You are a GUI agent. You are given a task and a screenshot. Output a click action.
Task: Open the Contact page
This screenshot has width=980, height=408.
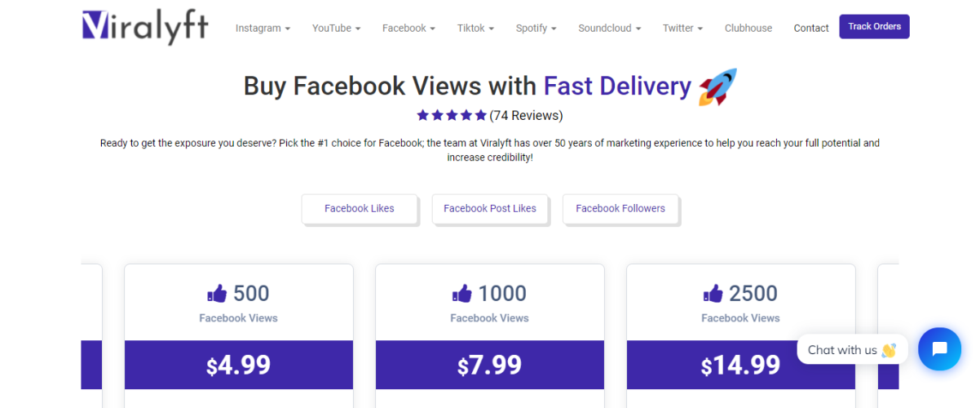pyautogui.click(x=811, y=28)
